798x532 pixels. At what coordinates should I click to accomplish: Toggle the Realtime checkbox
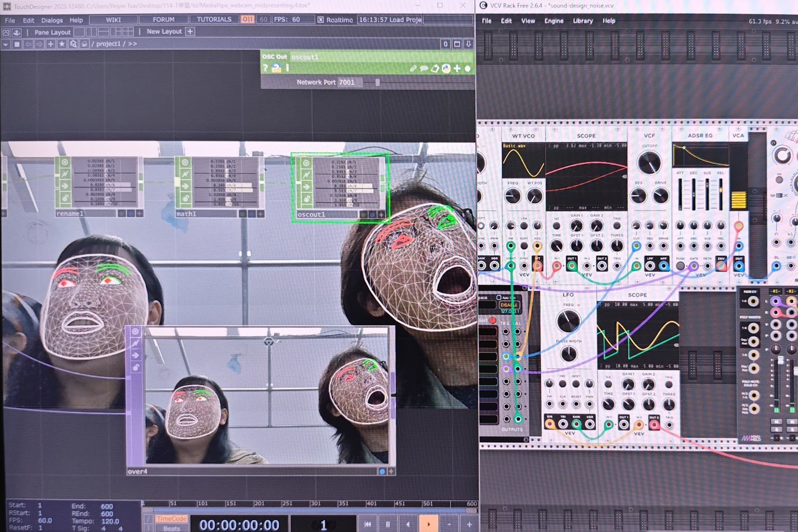pyautogui.click(x=320, y=20)
